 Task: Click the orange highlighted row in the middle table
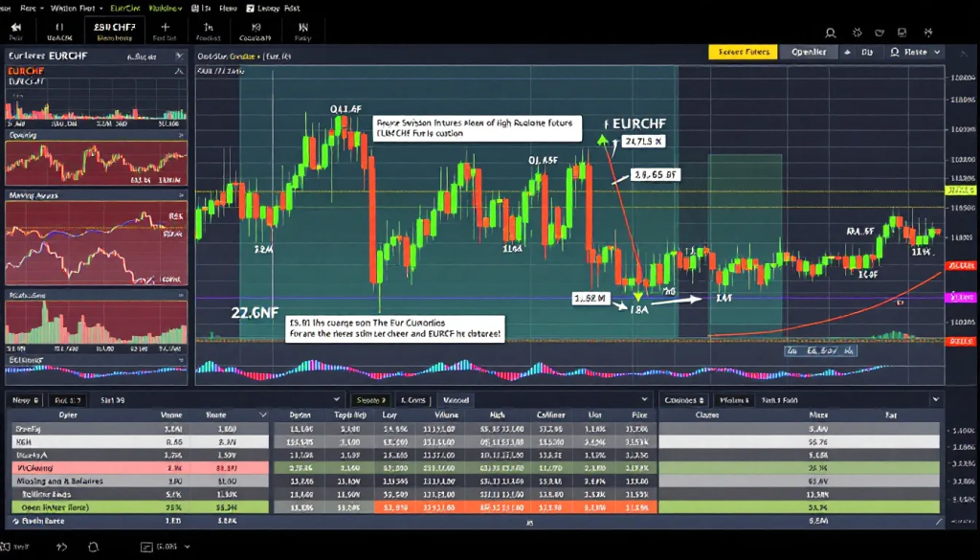[x=515, y=507]
